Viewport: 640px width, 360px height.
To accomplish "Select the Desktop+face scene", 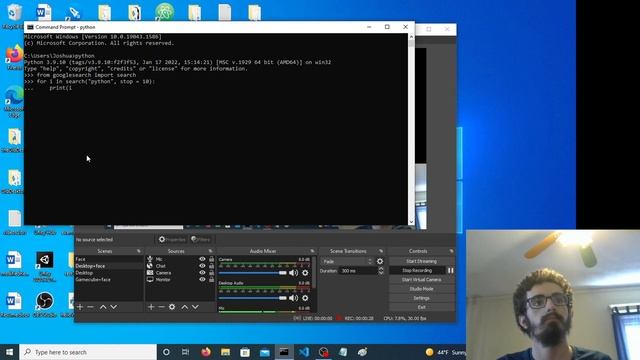I will 109,266.
